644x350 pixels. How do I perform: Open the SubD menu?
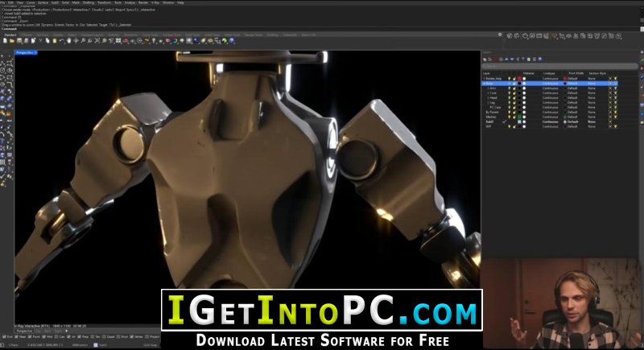pyautogui.click(x=55, y=2)
